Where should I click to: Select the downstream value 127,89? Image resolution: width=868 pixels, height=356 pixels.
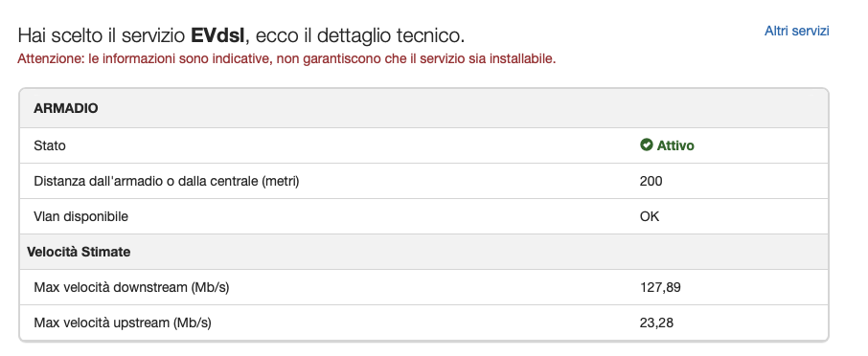(x=660, y=287)
